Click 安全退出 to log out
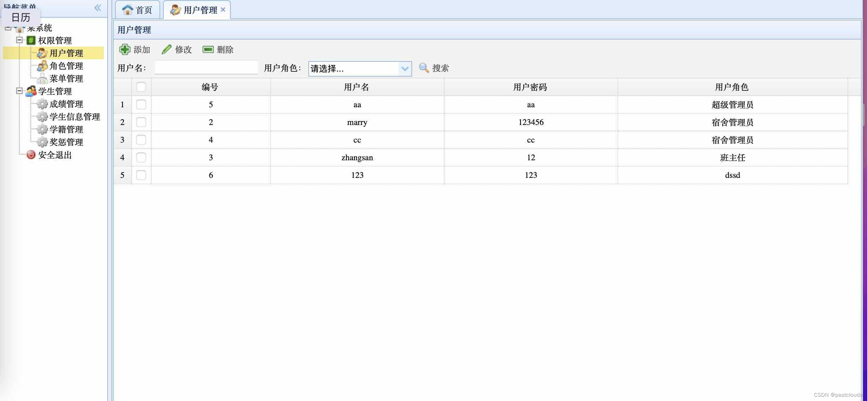This screenshot has width=868, height=401. coord(55,155)
